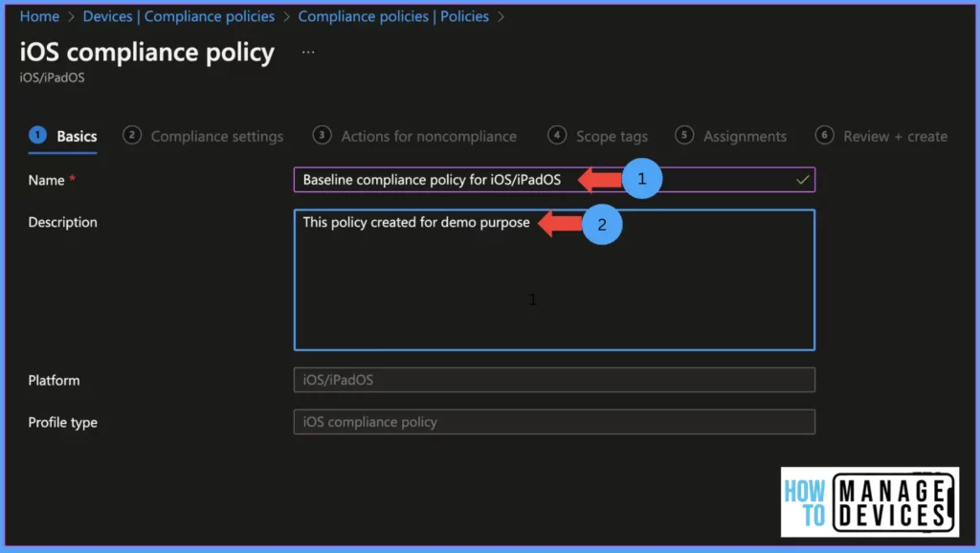This screenshot has height=553, width=980.
Task: Click the green validation checkmark in Name
Action: coord(803,180)
